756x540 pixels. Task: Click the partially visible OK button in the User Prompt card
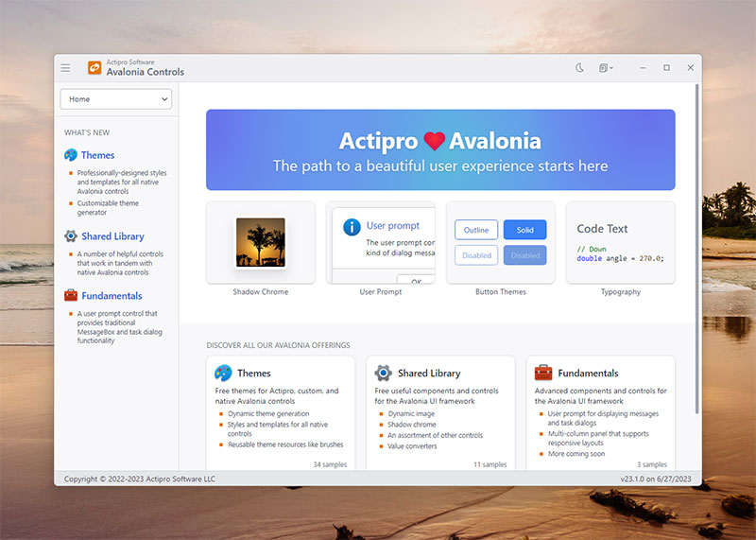[x=416, y=279]
